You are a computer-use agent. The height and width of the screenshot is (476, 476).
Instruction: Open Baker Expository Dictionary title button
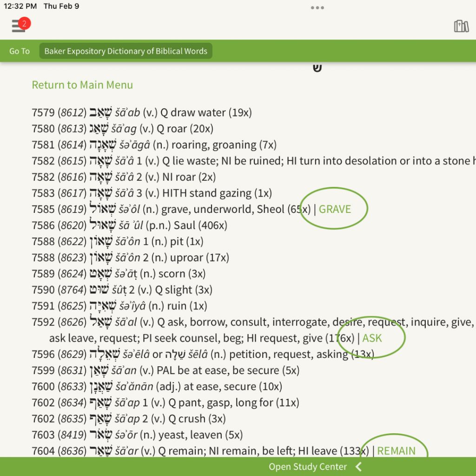point(126,51)
